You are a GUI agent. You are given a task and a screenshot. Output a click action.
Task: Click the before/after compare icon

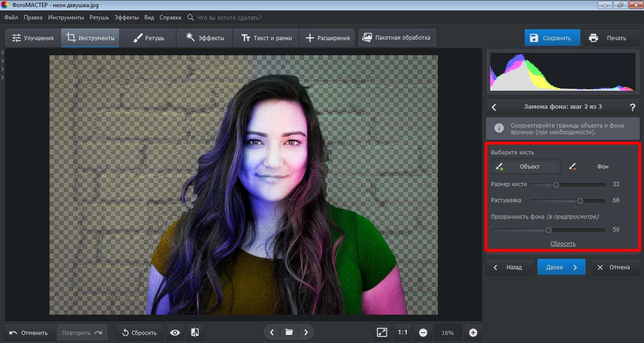195,333
